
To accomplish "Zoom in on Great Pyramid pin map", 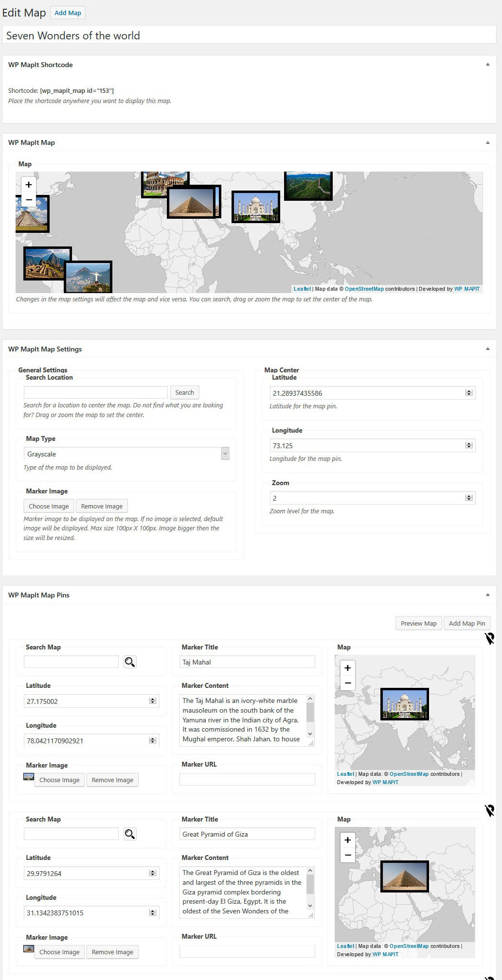I will click(348, 840).
